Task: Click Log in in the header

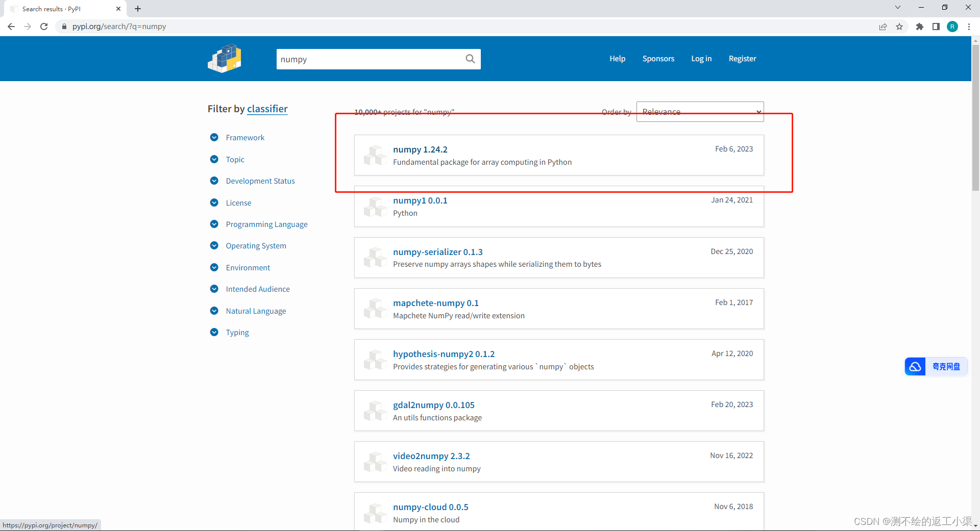Action: [x=701, y=59]
